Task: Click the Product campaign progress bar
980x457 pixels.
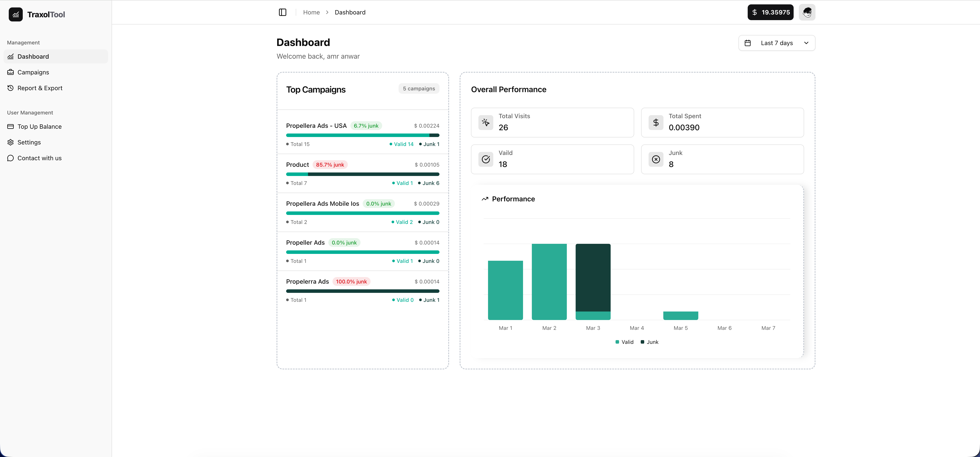Action: pos(362,174)
